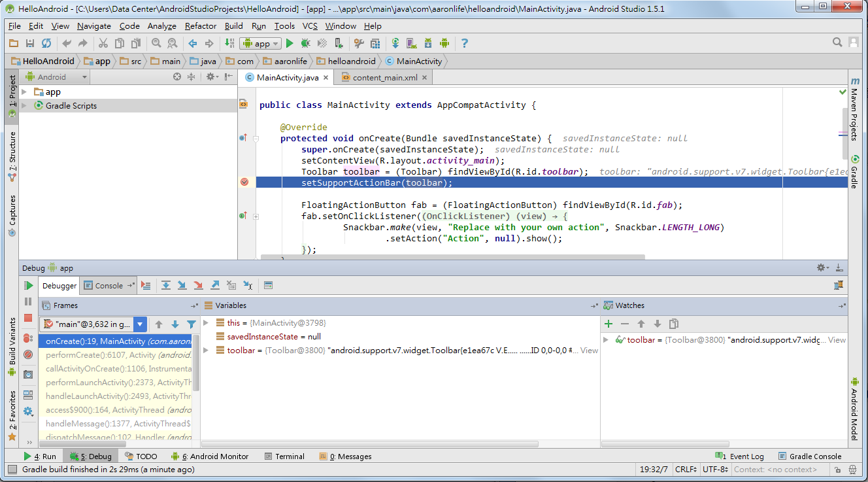
Task: Open the TODO tool window button
Action: pos(140,456)
